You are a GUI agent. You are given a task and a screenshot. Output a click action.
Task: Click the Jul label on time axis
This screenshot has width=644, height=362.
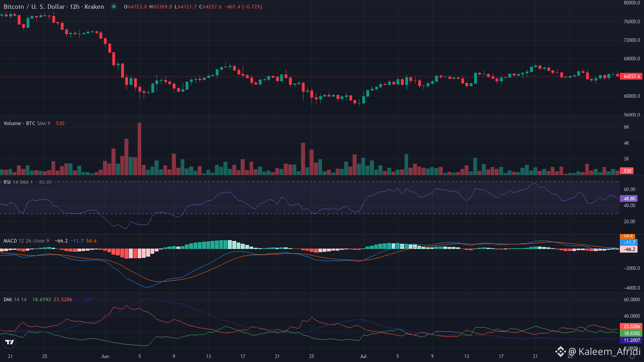pos(363,356)
